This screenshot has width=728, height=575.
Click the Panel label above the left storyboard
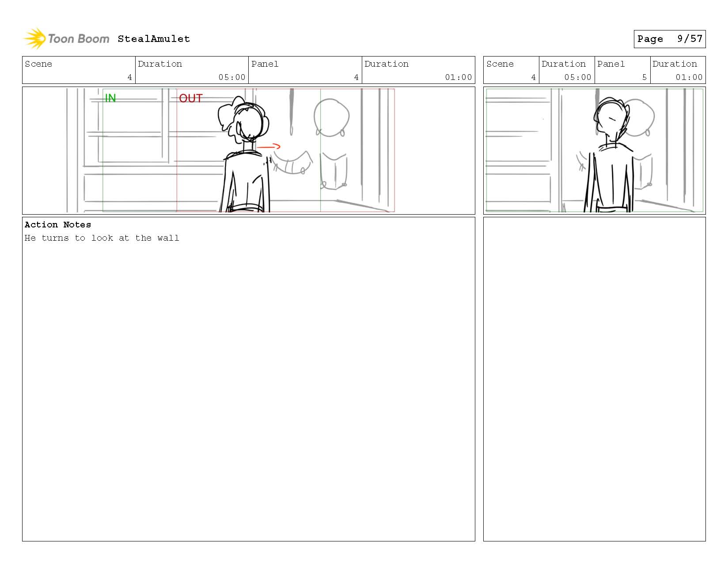click(265, 64)
